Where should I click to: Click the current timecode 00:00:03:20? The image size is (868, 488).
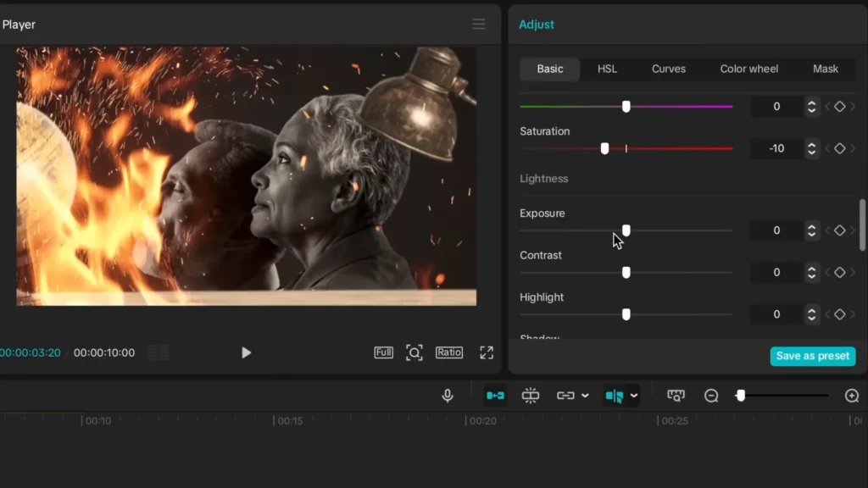tap(31, 352)
